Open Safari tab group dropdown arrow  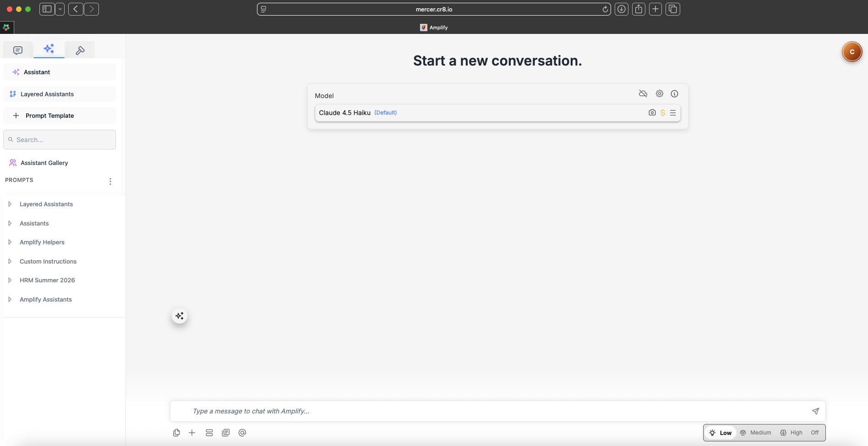pos(60,9)
